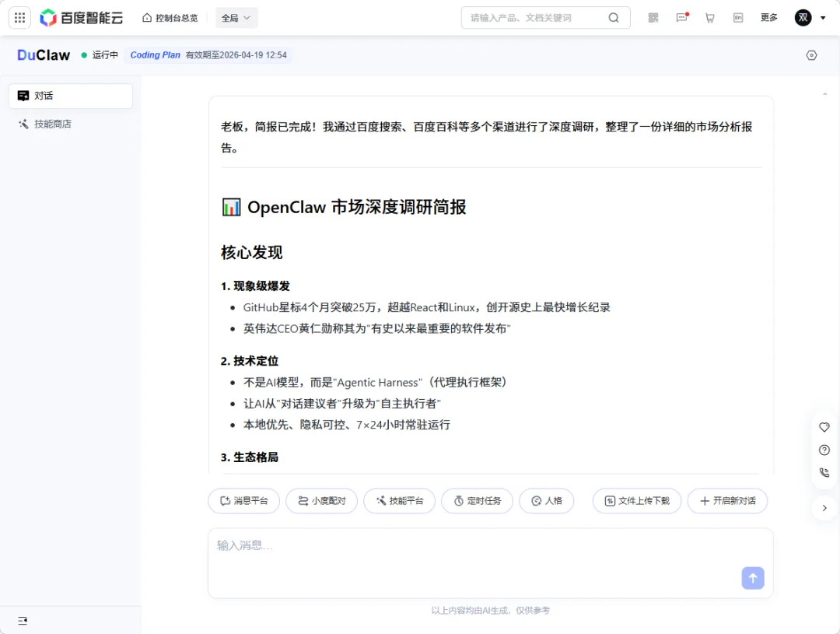Open the message notification icon with red badge
The height and width of the screenshot is (634, 840).
682,17
